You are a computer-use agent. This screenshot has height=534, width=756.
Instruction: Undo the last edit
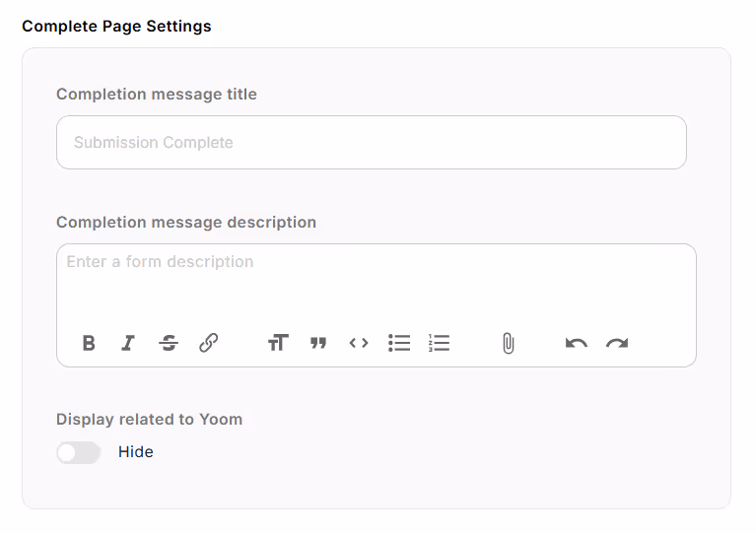coord(577,343)
